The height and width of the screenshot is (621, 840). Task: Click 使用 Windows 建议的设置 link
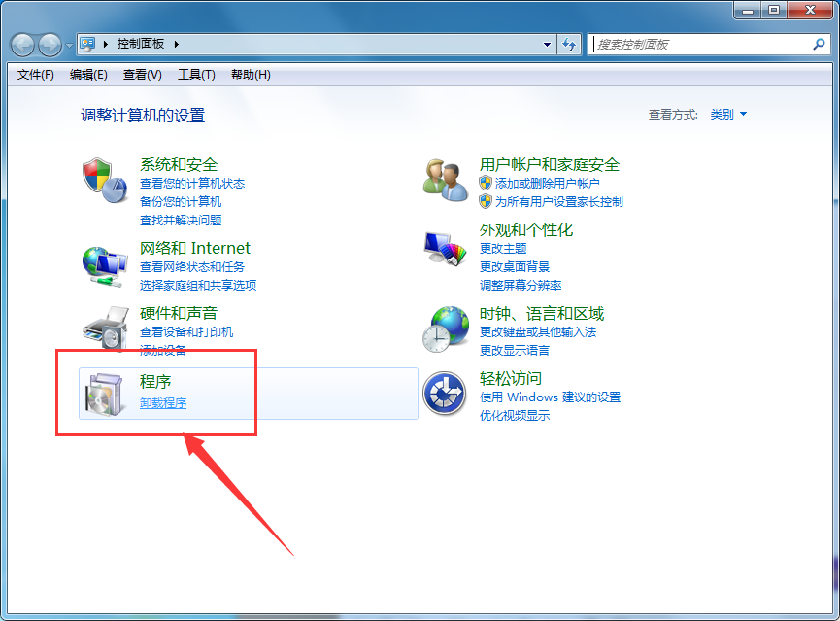click(x=551, y=397)
